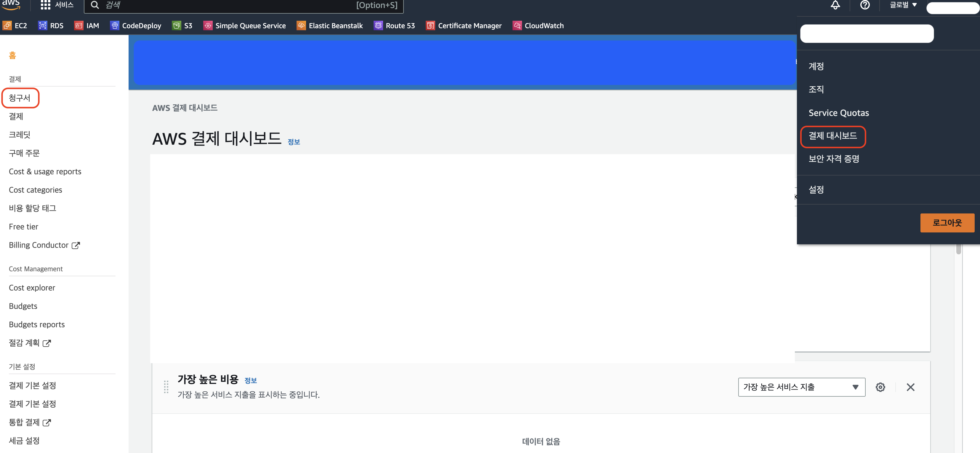Open 크레딧 in the sidebar
This screenshot has width=980, height=453.
(x=19, y=135)
